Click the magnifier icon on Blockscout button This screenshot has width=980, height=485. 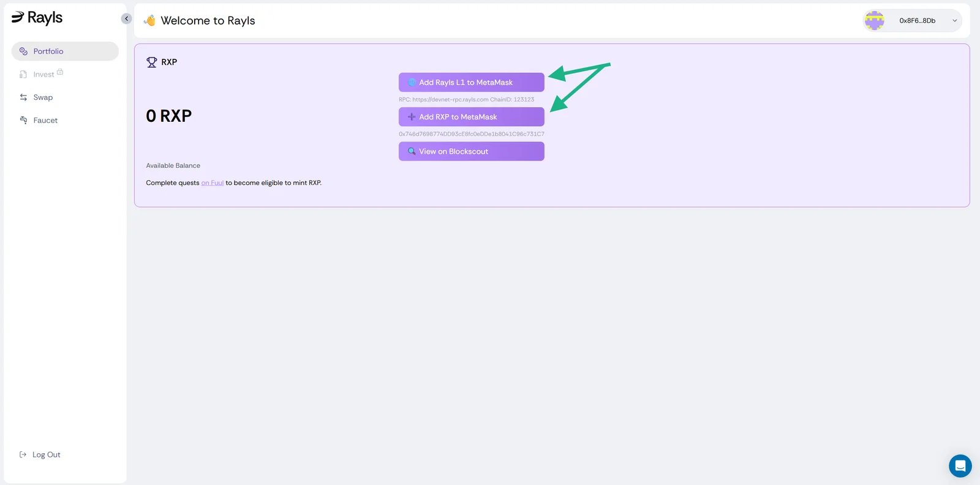[412, 151]
